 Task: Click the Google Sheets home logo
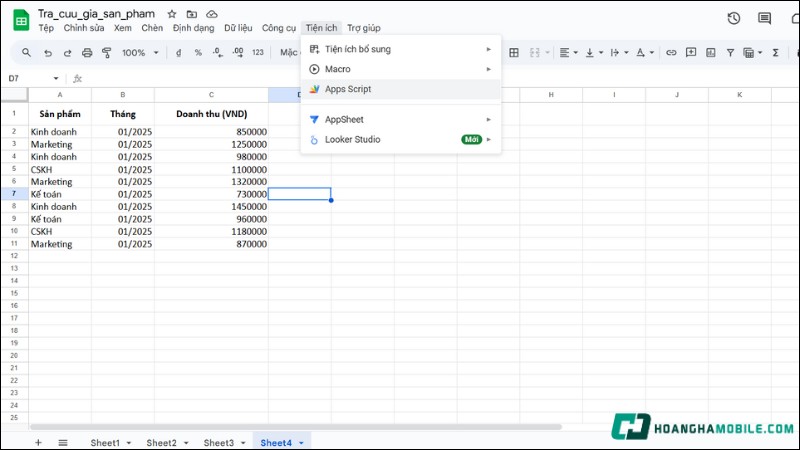(21, 20)
